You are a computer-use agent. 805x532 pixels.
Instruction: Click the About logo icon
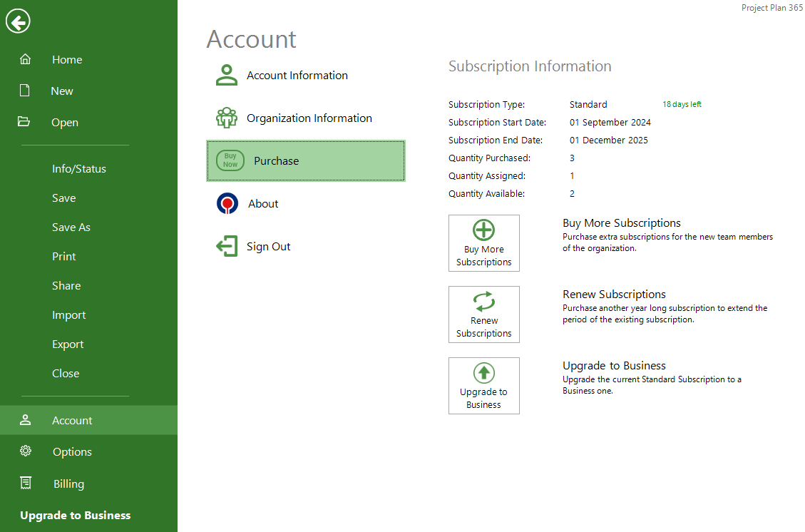point(227,204)
